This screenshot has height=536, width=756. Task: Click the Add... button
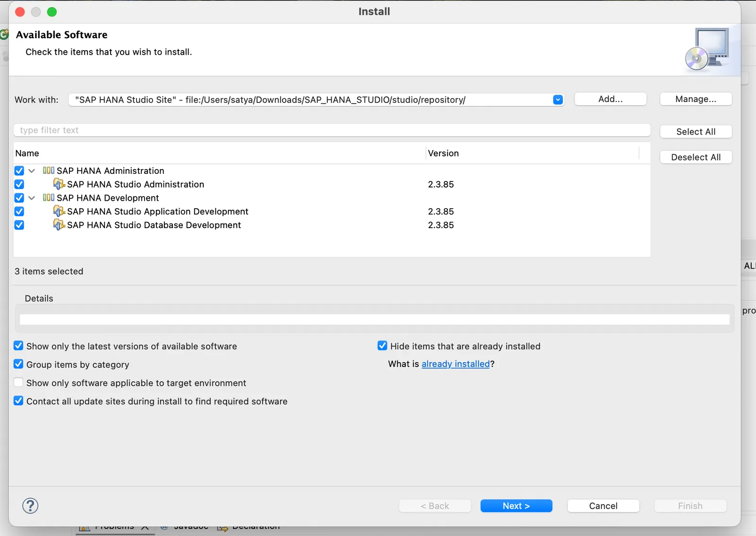[610, 99]
